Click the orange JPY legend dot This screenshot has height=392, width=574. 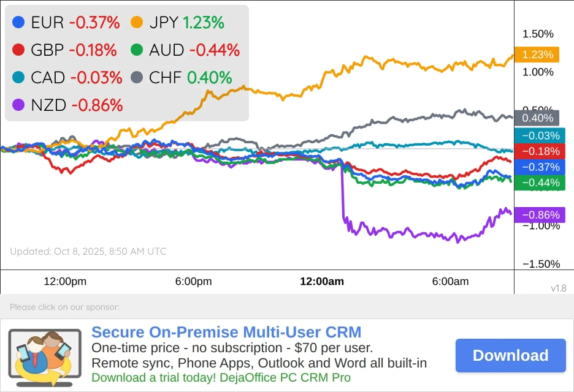pos(137,23)
